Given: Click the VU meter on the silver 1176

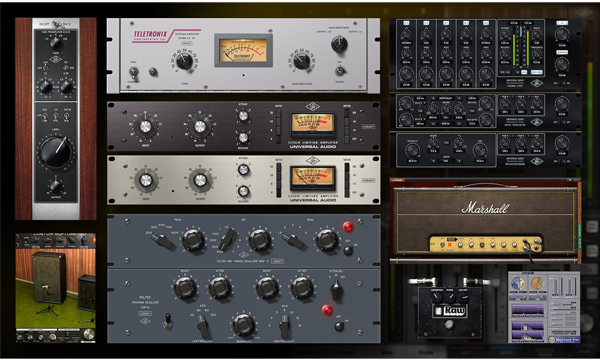Looking at the screenshot, I should (x=313, y=178).
